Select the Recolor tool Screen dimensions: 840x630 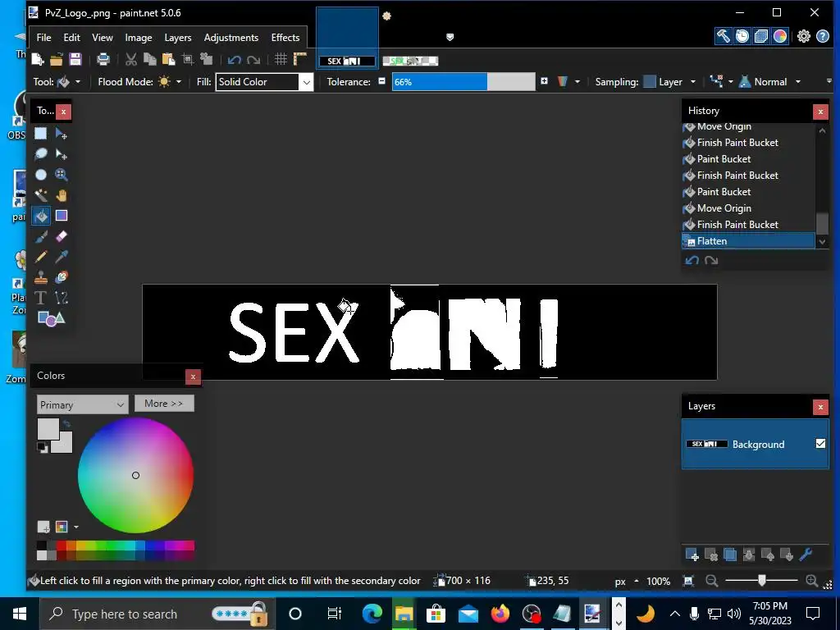pos(61,277)
